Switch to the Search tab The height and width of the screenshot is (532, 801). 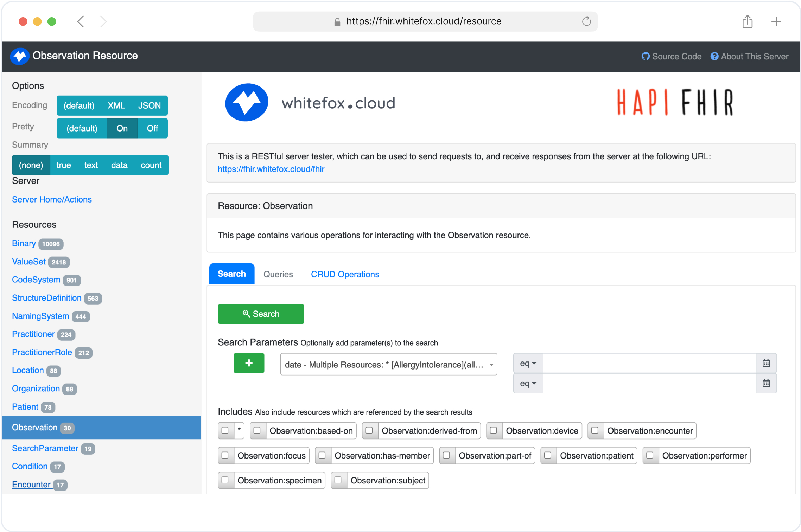coord(231,274)
